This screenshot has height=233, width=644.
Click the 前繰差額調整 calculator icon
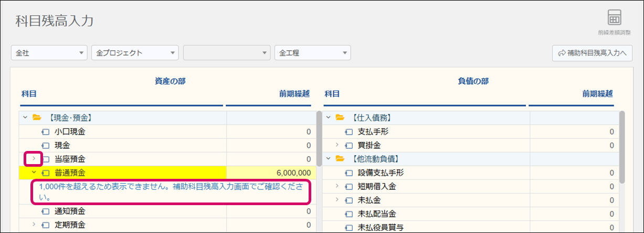pyautogui.click(x=614, y=18)
